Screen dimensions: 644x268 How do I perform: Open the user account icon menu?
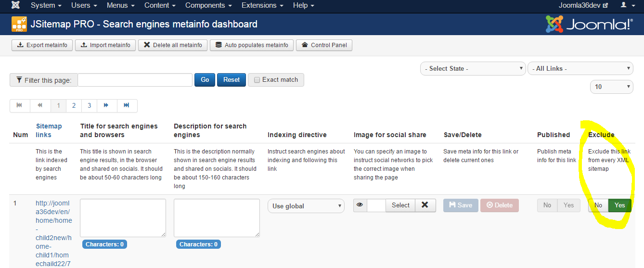[627, 5]
